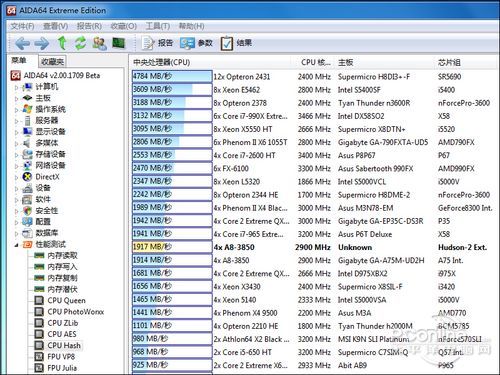The height and width of the screenshot is (375, 500).
Task: Select the 内存读取 benchmark icon
Action: pos(39,256)
